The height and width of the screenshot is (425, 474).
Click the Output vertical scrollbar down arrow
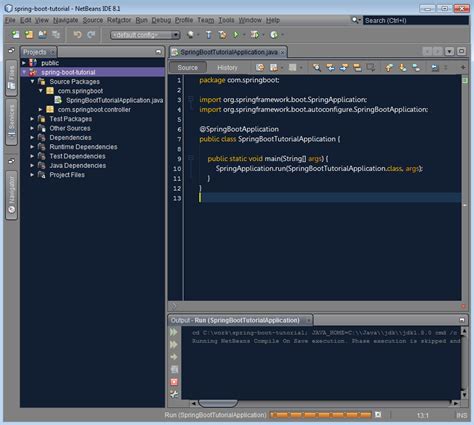(464, 394)
